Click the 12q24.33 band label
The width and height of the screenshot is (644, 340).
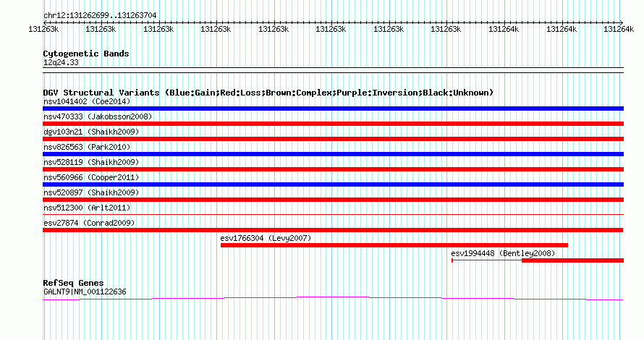(x=61, y=62)
